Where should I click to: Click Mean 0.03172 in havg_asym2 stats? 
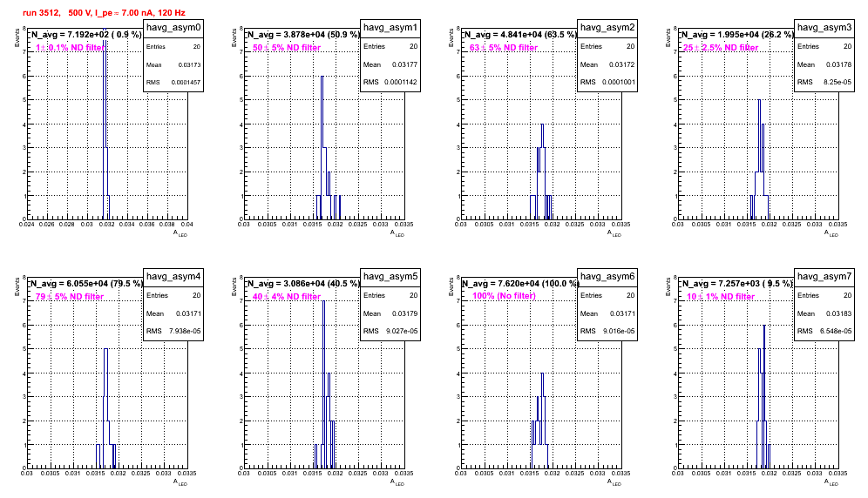pos(607,64)
